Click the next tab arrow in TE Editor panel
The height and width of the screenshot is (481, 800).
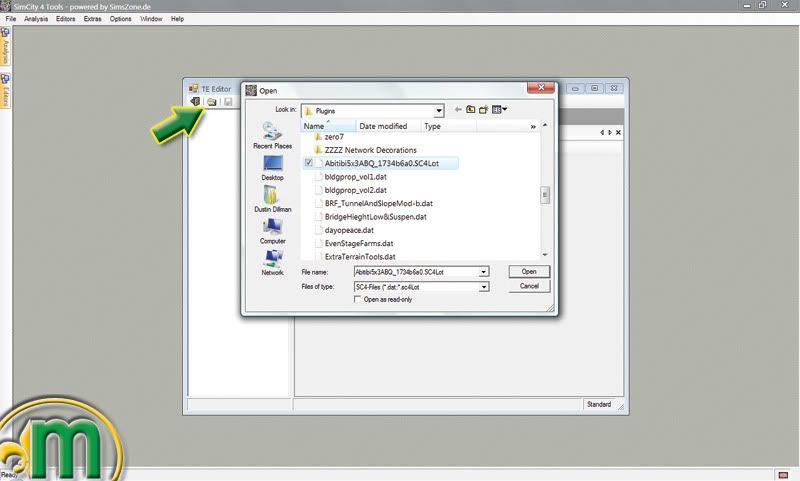(x=610, y=133)
